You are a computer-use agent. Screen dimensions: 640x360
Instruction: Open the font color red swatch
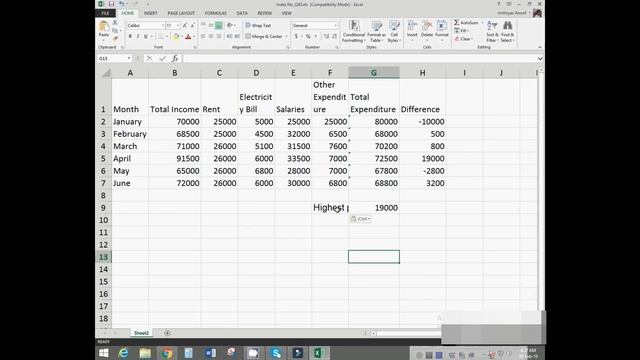coord(188,36)
